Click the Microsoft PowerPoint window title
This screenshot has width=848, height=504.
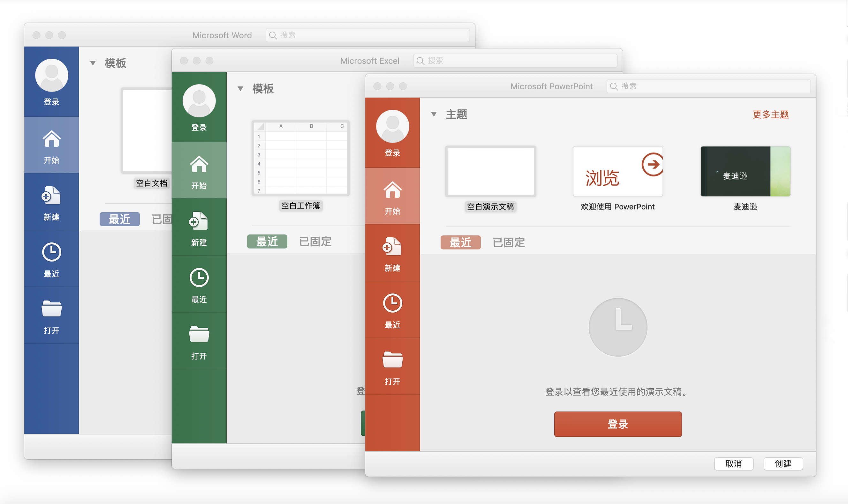point(552,86)
